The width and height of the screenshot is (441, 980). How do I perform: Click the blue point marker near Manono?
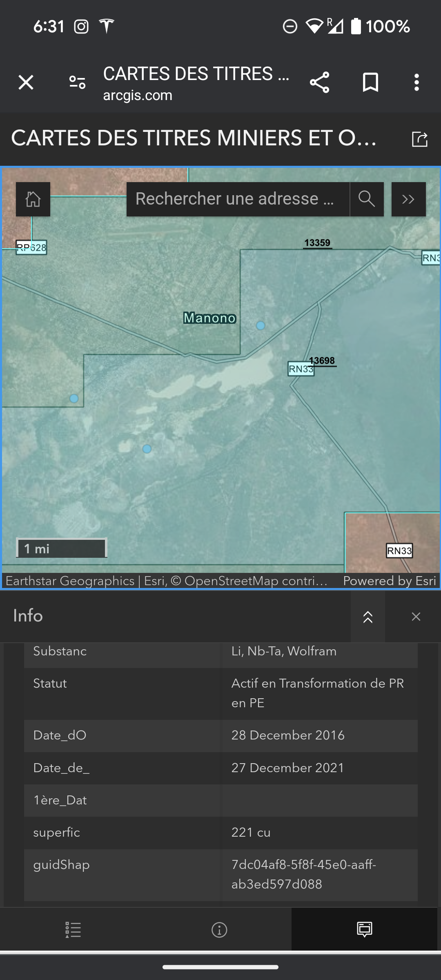[261, 325]
